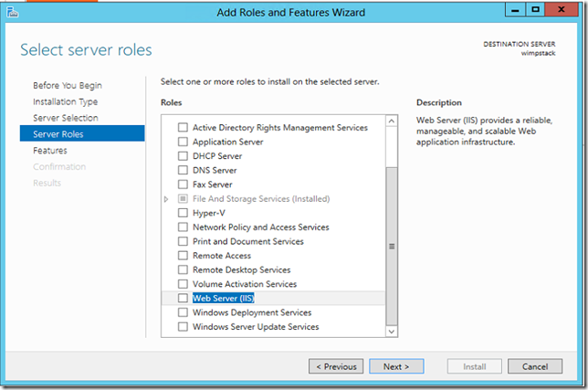
Task: Click the Roles list scrollbar thumb
Action: pyautogui.click(x=392, y=247)
